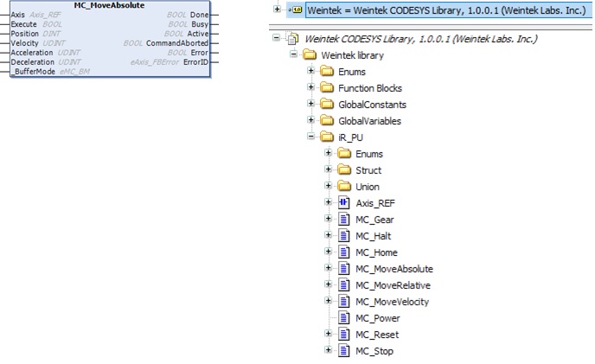Click the MC_Stop function block icon

click(x=343, y=351)
